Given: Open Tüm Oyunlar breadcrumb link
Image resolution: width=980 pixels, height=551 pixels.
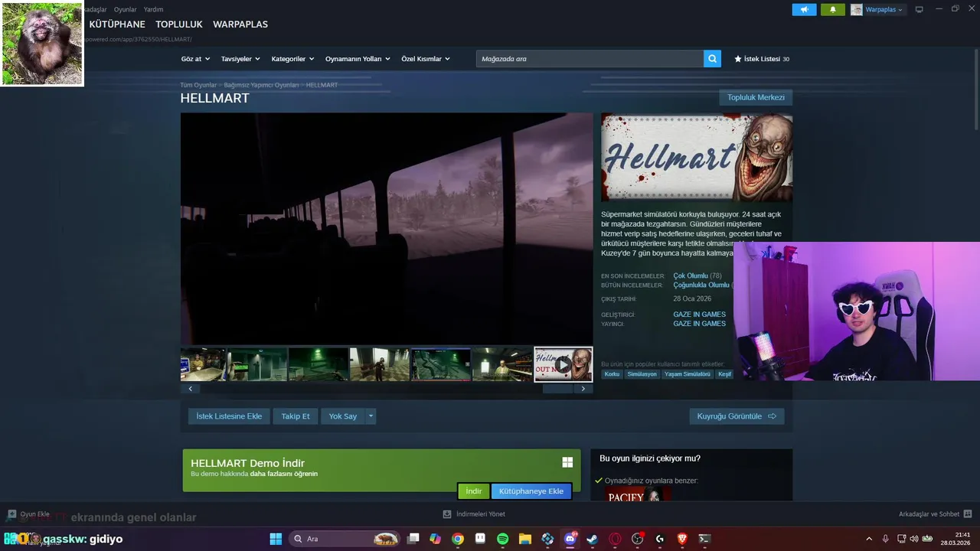Looking at the screenshot, I should 198,85.
